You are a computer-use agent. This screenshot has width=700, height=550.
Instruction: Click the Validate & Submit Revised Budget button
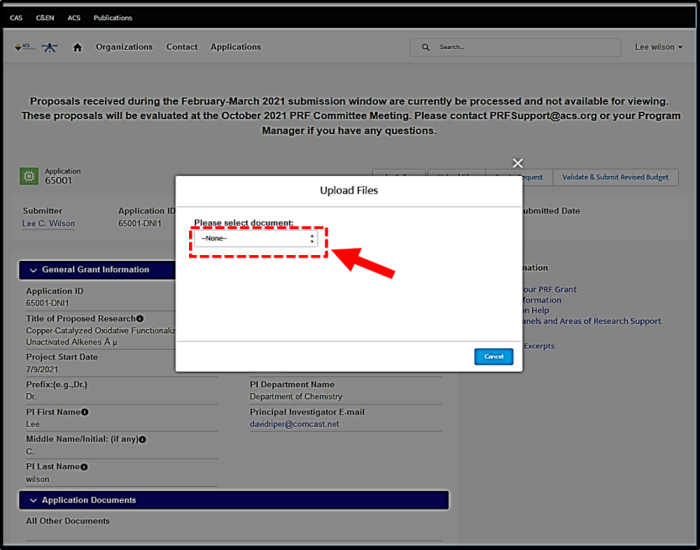point(615,177)
